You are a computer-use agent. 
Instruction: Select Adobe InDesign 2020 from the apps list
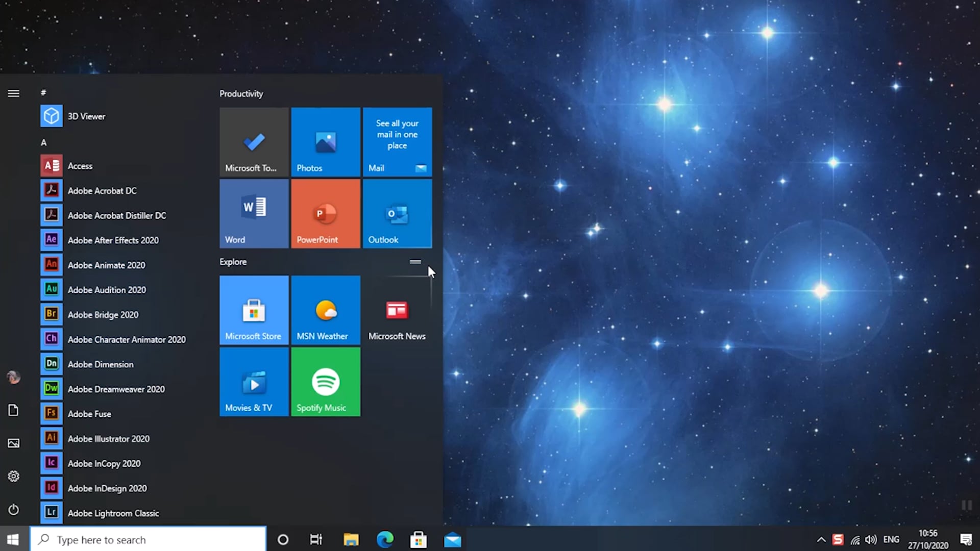107,488
